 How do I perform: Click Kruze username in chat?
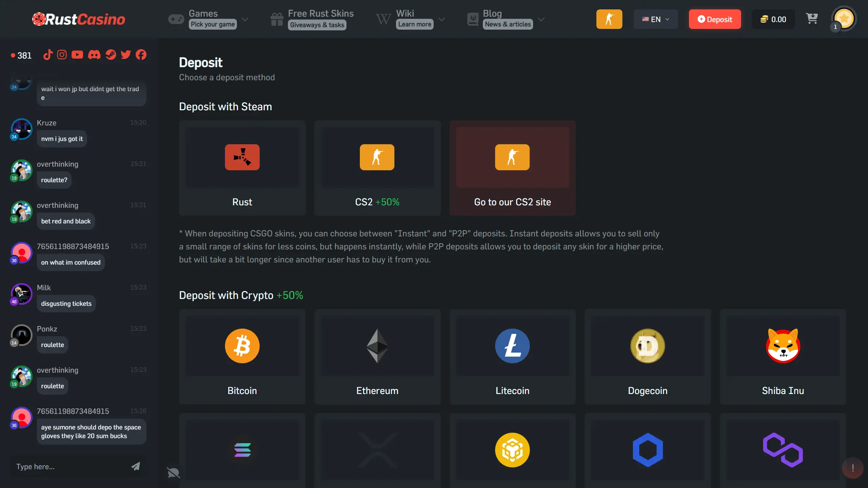pos(47,123)
